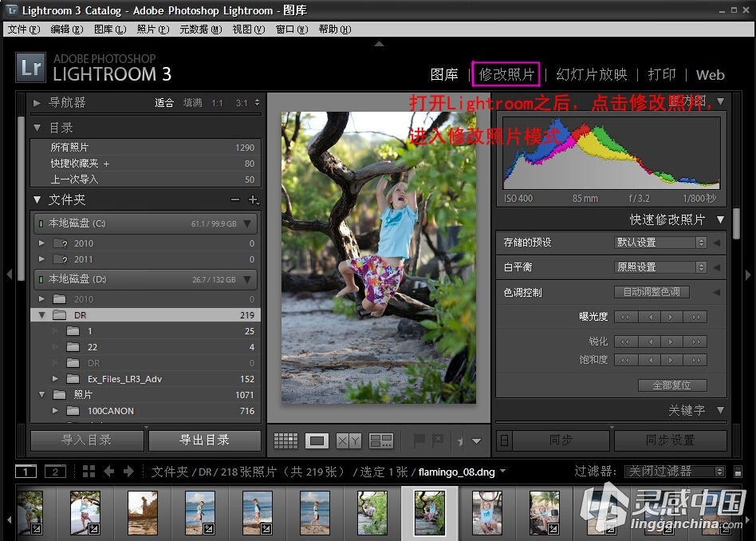Switch to Loupe view in toolbar
Screen dimensions: 756x541
(x=317, y=440)
